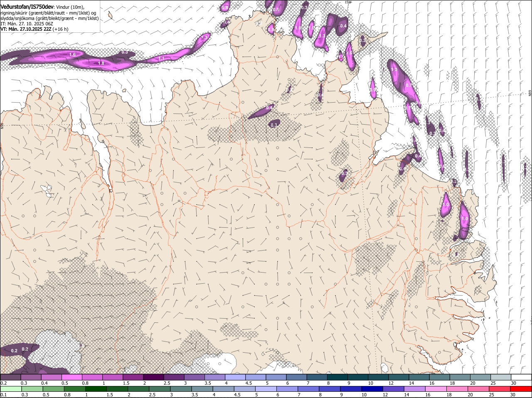Pick the light lavender 4 swatch on snow scale

[235, 377]
